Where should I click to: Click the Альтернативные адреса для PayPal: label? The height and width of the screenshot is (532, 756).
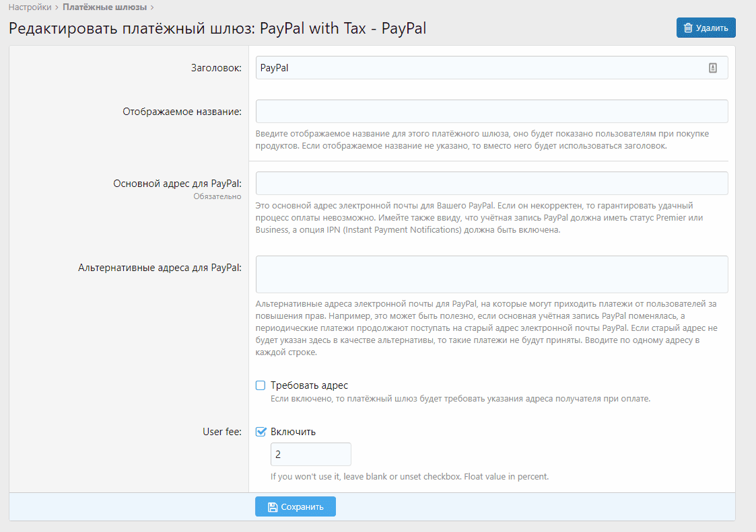160,267
